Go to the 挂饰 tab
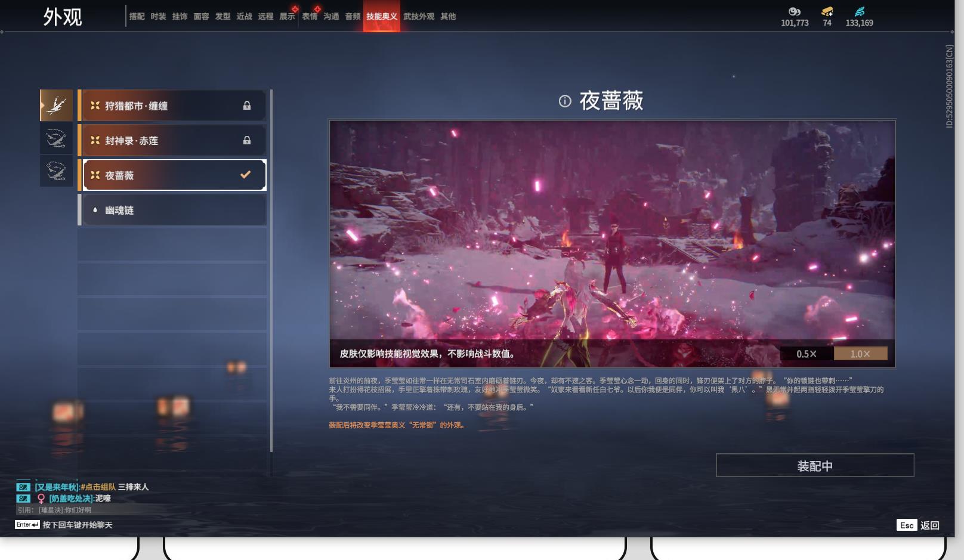The image size is (964, 560). (x=180, y=16)
